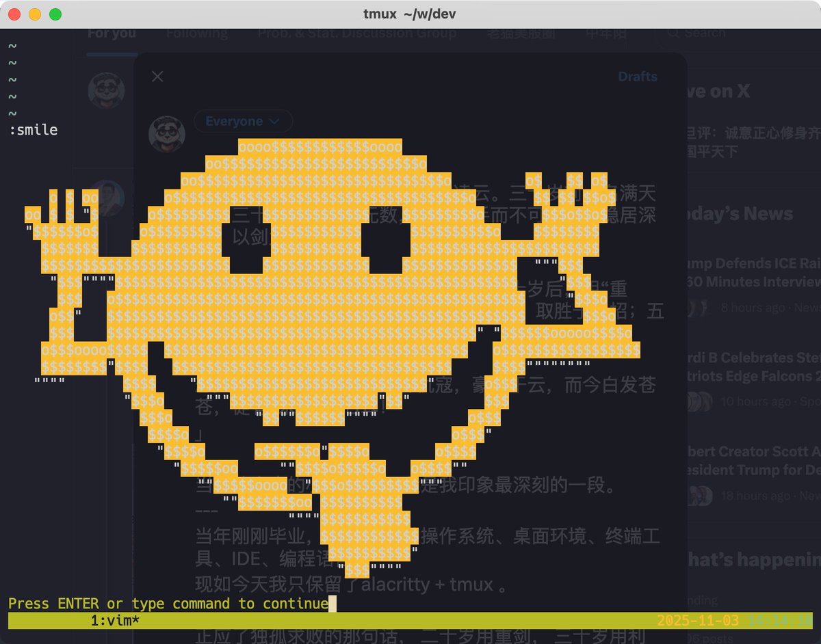Click the date 2025-11-03 in tmux status bar
Image resolution: width=821 pixels, height=644 pixels.
click(698, 621)
